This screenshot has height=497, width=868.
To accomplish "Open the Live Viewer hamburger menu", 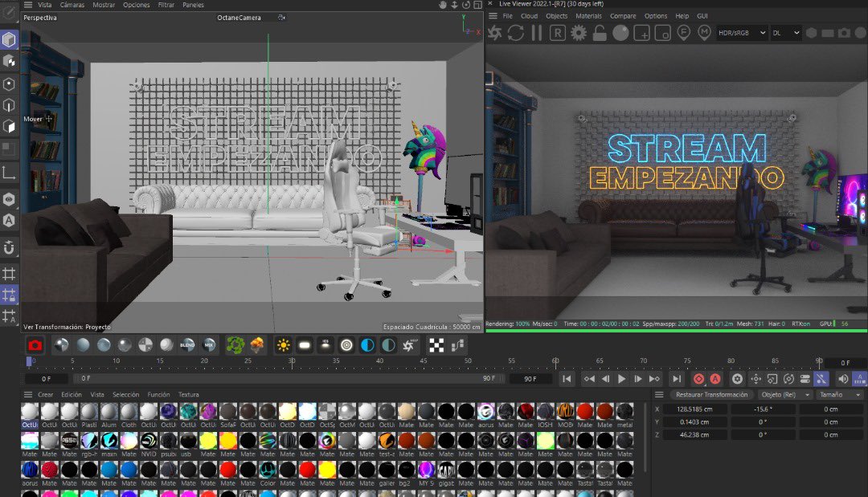I will coord(493,16).
